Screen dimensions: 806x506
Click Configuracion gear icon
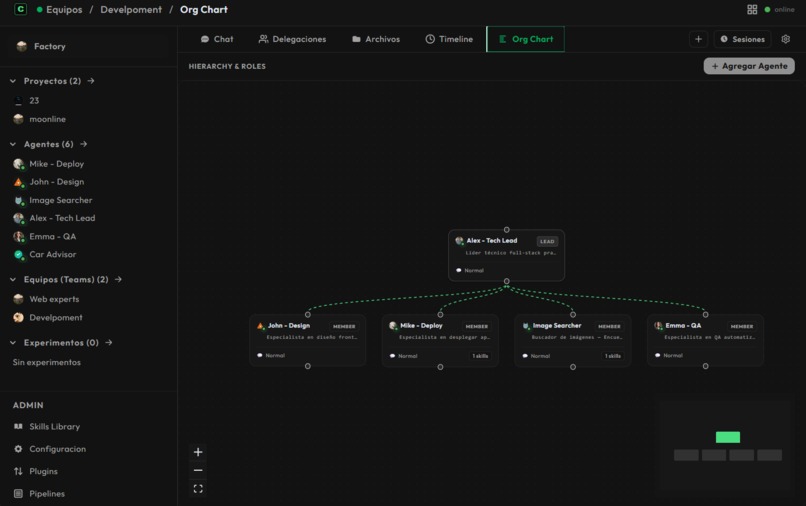pyautogui.click(x=19, y=449)
